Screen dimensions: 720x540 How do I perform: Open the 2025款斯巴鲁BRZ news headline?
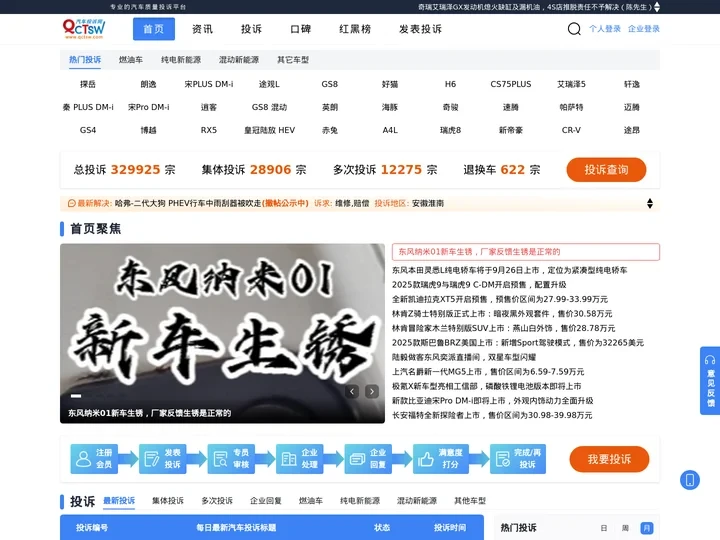(x=518, y=343)
